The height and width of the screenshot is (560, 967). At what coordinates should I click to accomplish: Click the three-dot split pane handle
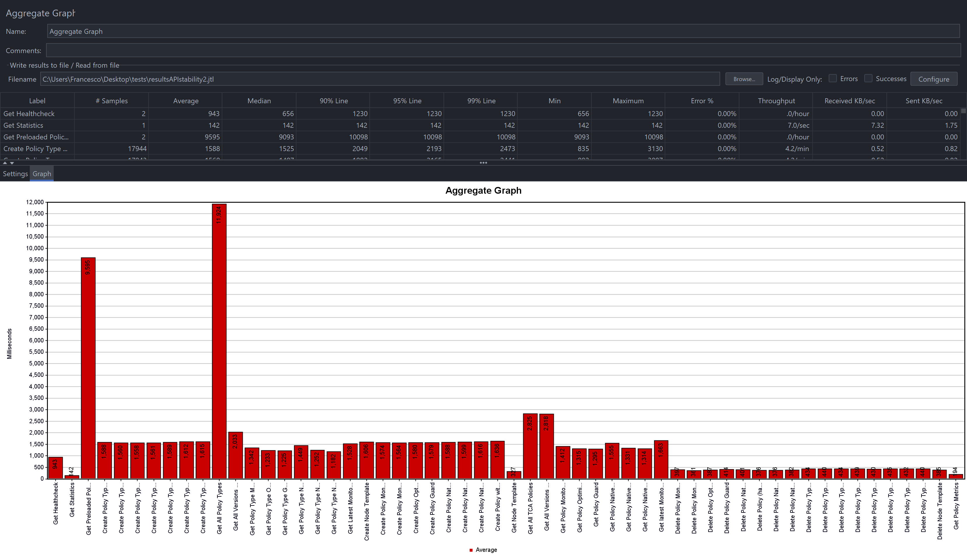point(483,163)
